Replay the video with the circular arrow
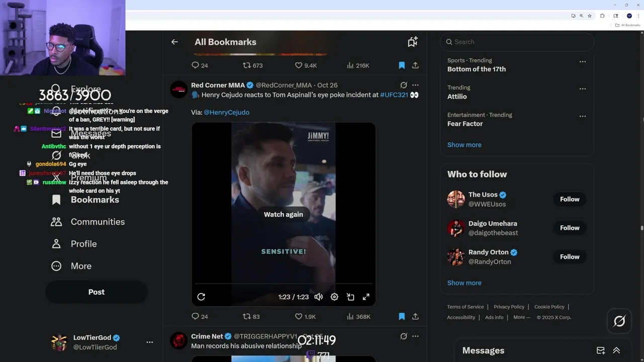The height and width of the screenshot is (362, 644). [201, 297]
